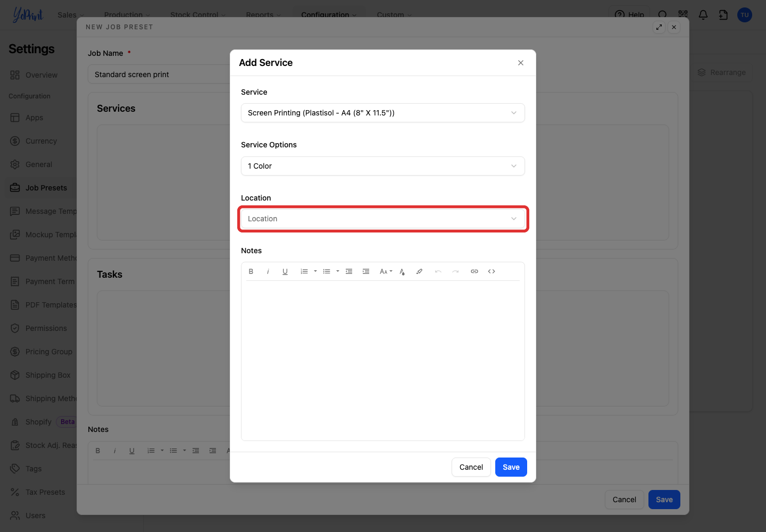This screenshot has width=766, height=532.
Task: Toggle italic in Add Service notes editor
Action: 268,271
